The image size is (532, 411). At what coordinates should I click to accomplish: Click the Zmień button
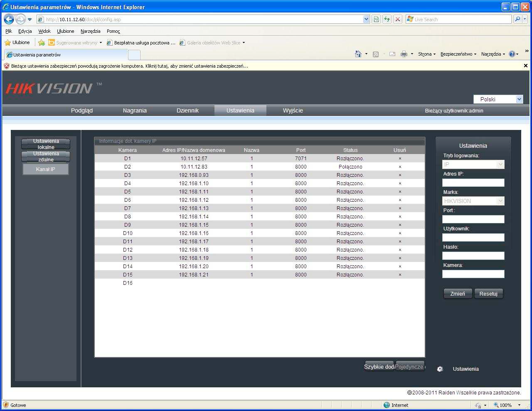(458, 294)
